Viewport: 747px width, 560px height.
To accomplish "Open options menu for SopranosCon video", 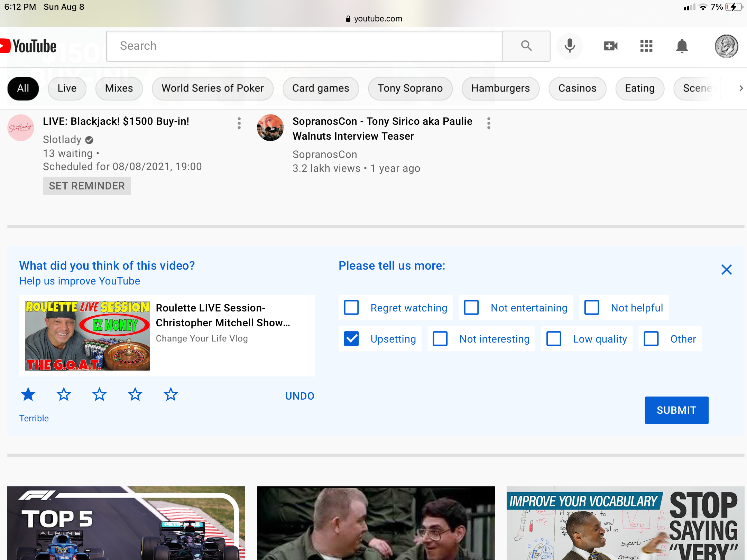I will (x=489, y=123).
